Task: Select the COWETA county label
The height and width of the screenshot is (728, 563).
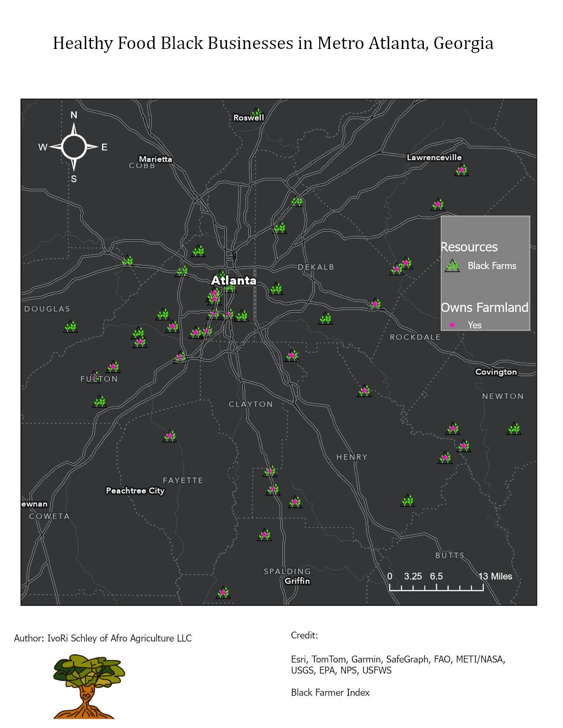Action: 49,516
